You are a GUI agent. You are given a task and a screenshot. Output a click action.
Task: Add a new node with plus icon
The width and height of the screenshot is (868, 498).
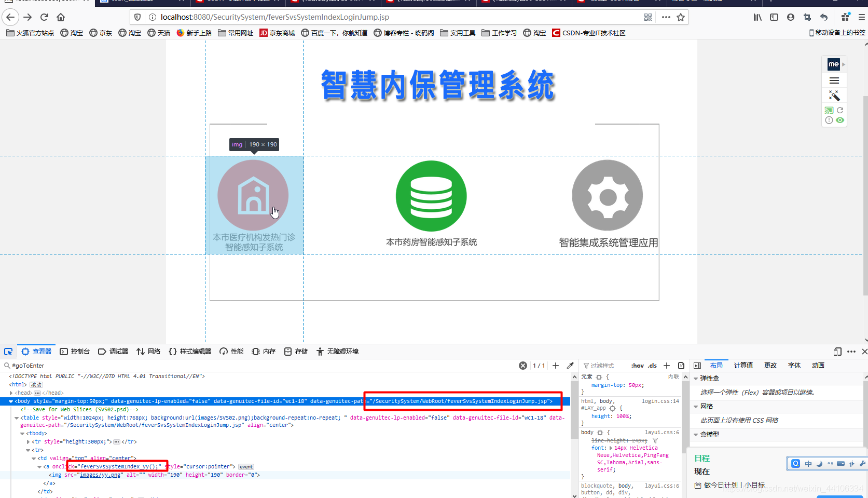pos(556,366)
